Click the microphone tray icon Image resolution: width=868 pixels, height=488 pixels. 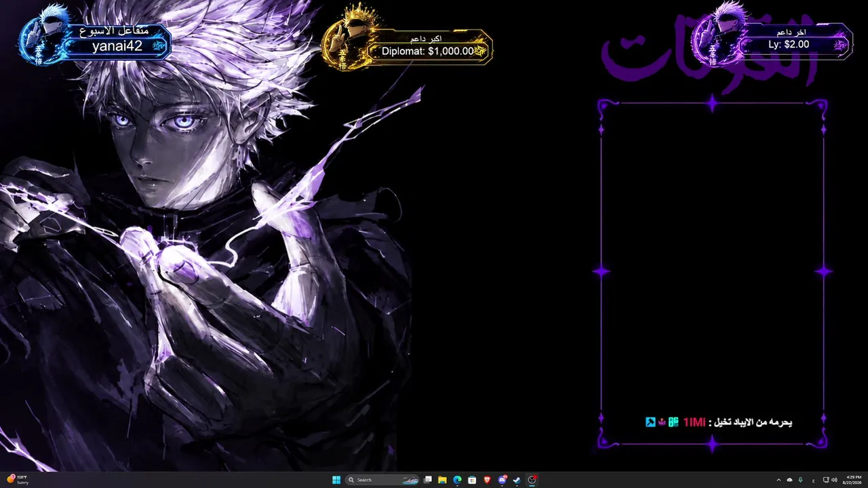point(801,480)
